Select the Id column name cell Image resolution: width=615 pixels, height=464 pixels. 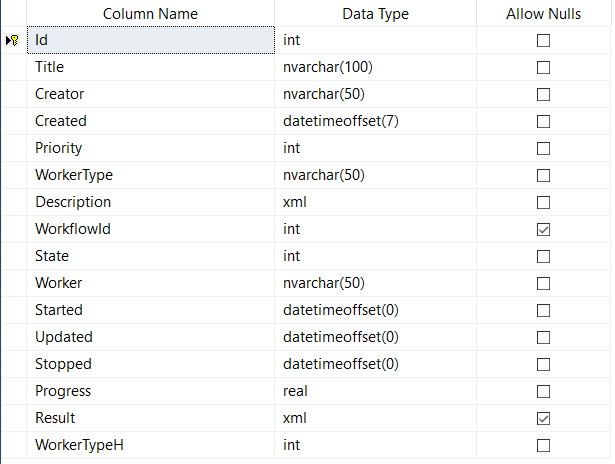tap(150, 41)
